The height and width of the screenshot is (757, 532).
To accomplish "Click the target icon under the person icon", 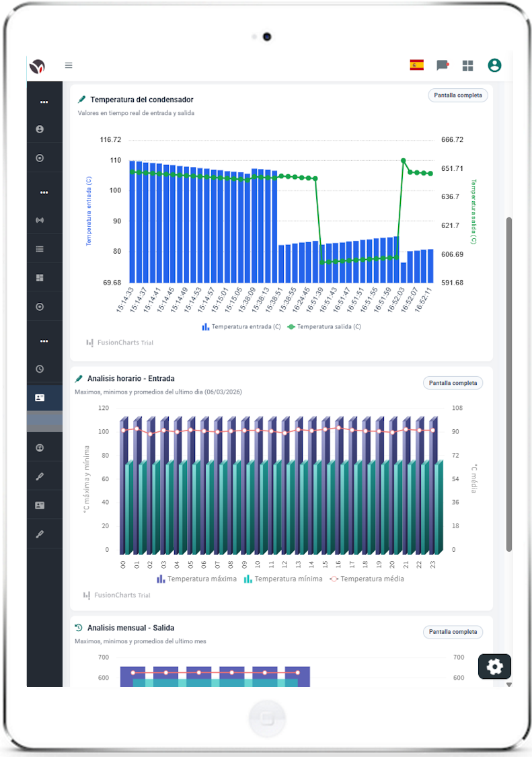I will click(40, 158).
